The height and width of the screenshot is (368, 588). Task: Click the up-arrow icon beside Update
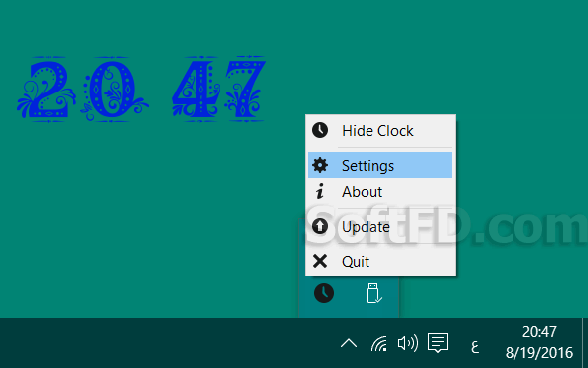(320, 226)
